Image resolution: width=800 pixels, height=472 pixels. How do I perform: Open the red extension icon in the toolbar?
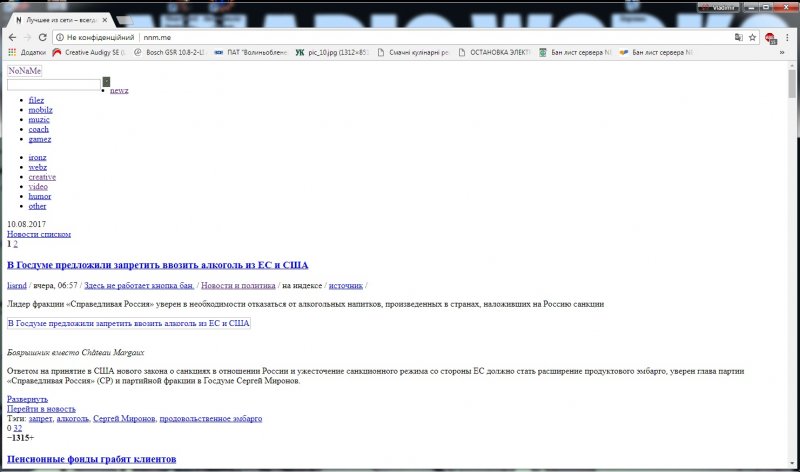tap(770, 38)
